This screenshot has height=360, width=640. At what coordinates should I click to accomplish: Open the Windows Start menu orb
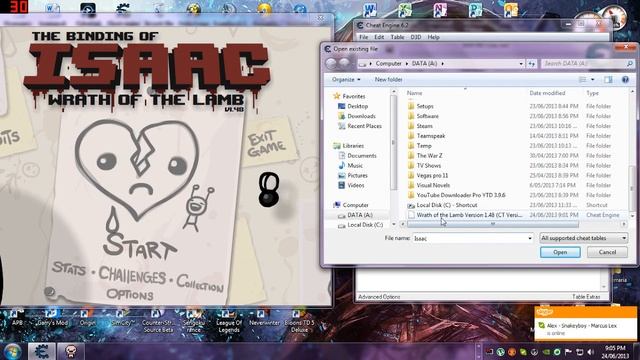(12, 351)
